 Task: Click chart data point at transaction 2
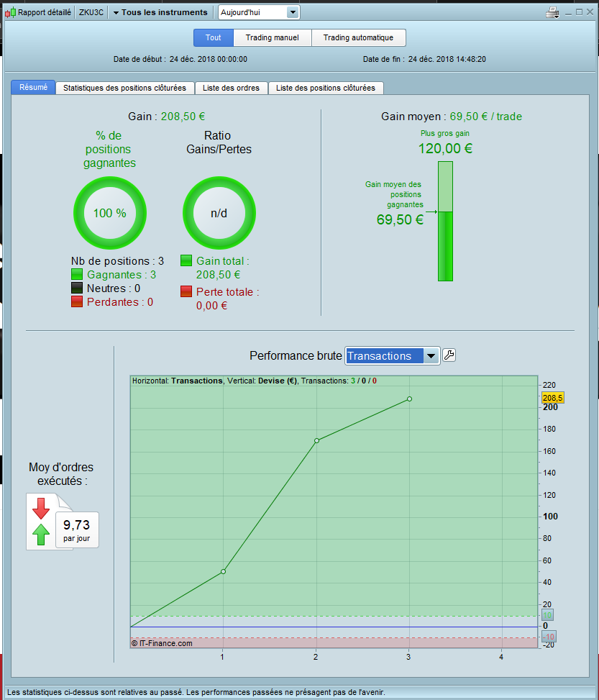tap(316, 440)
